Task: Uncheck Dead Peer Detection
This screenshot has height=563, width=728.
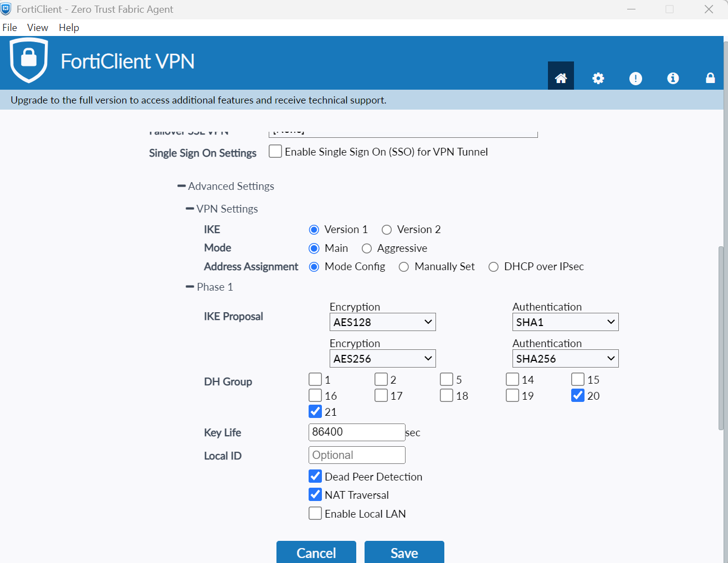Action: coord(315,476)
